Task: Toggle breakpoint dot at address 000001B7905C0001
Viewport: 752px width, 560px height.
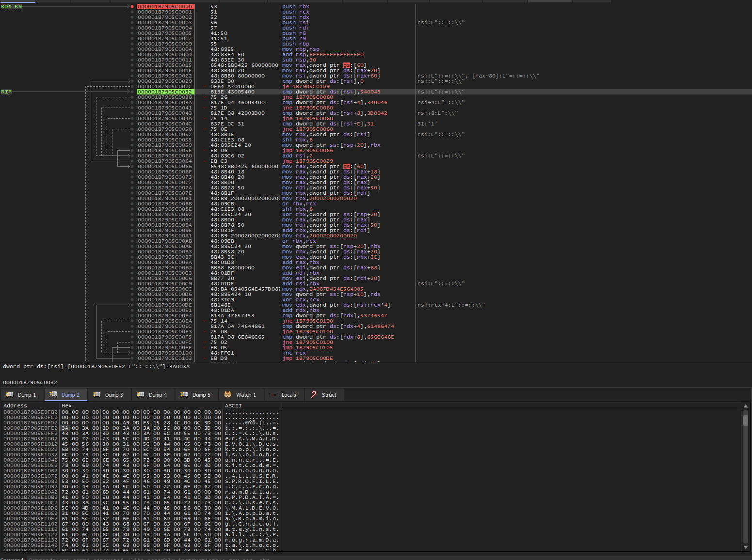Action: click(x=132, y=12)
